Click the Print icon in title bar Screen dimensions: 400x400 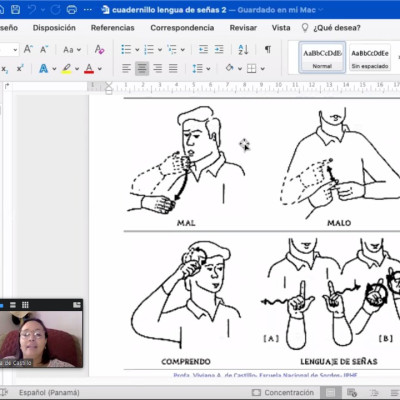click(72, 10)
